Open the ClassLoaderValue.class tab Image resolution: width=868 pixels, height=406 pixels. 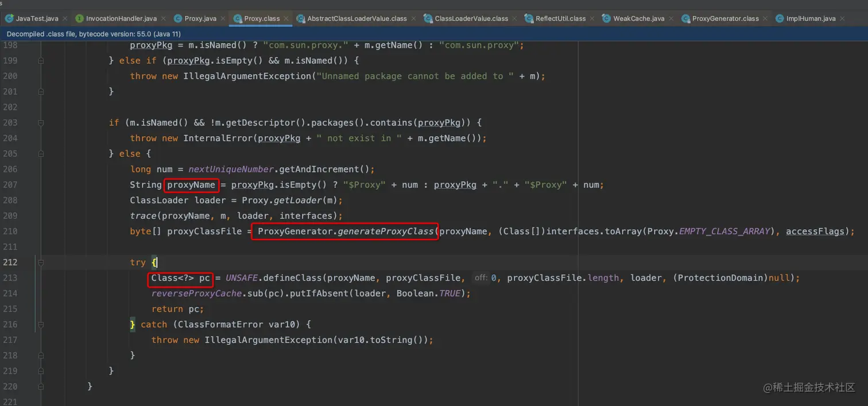[471, 18]
